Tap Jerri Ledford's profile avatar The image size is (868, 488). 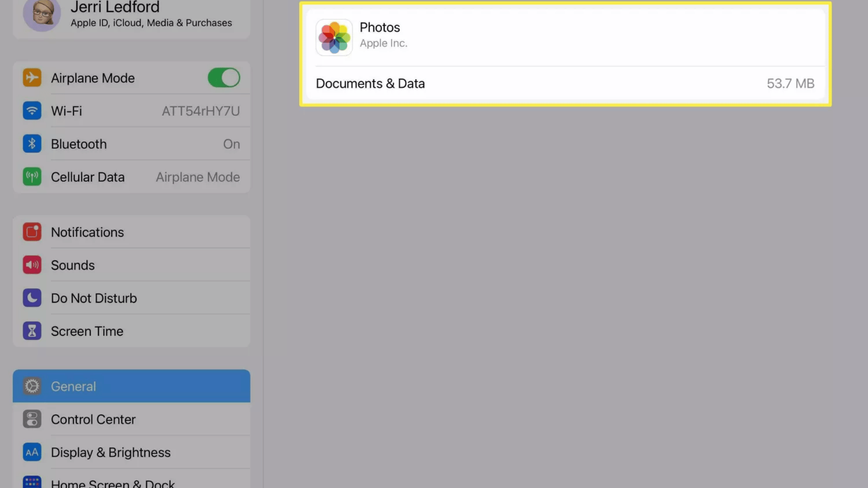point(42,14)
